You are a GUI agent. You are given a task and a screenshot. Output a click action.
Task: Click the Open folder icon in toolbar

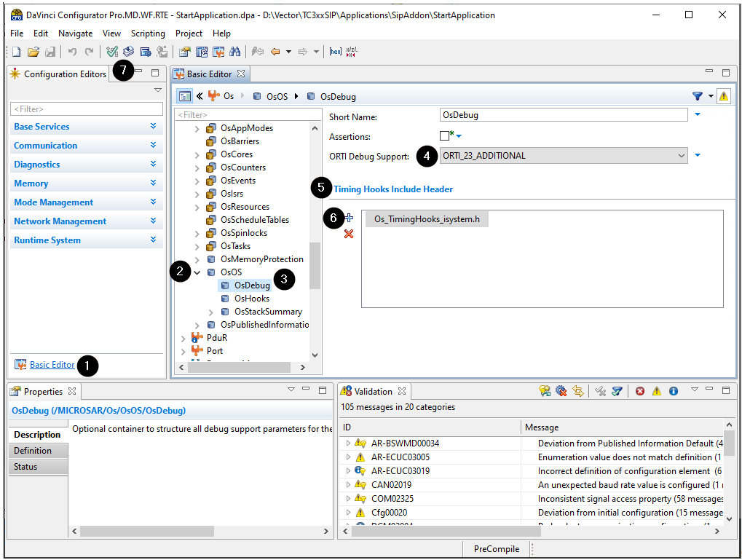pyautogui.click(x=33, y=52)
